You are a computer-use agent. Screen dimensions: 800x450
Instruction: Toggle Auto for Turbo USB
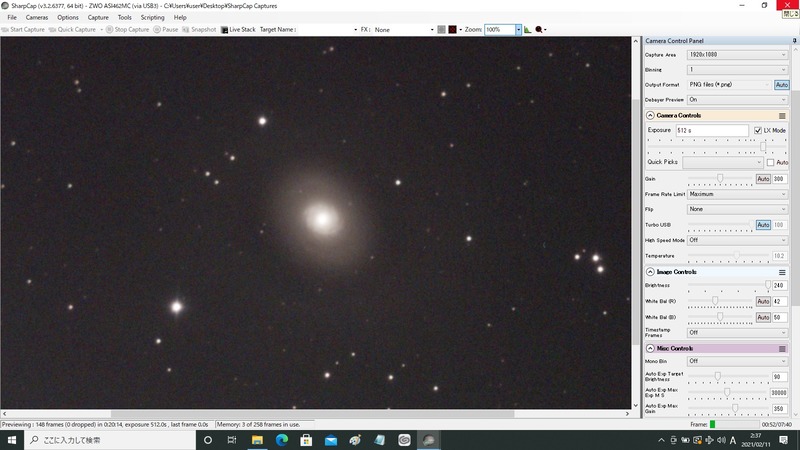(x=763, y=225)
